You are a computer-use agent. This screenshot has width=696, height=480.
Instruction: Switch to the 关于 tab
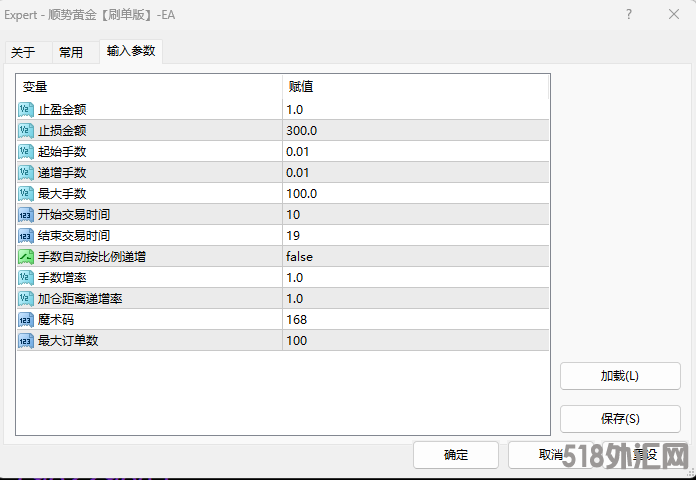(x=23, y=52)
